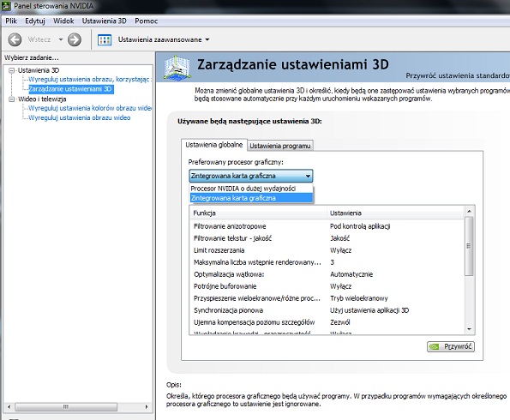Collapse the Ustawienia 3D tree node
The width and height of the screenshot is (510, 420).
point(12,70)
